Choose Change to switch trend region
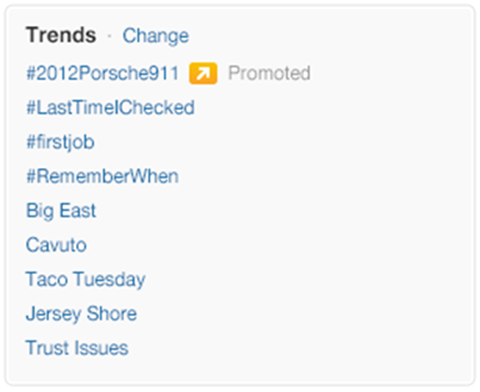 [155, 36]
